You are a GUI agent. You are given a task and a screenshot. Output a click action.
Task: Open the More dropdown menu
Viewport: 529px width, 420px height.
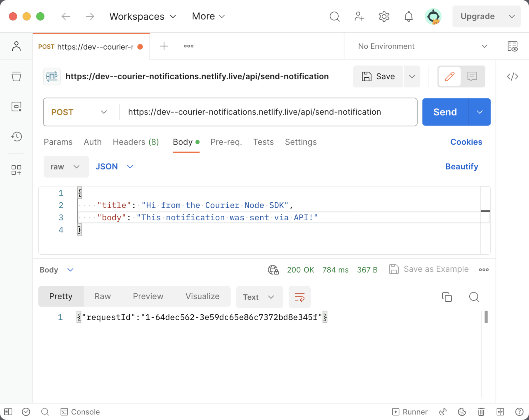(x=208, y=16)
